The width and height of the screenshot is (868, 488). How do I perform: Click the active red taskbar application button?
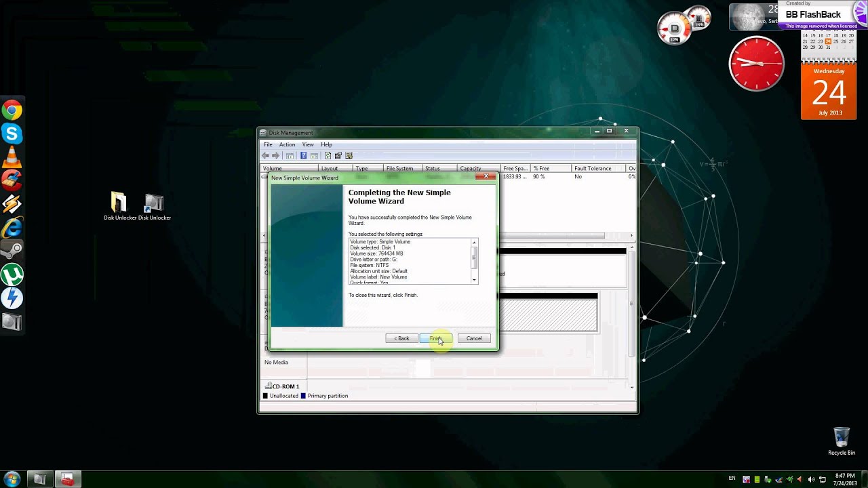pyautogui.click(x=68, y=479)
